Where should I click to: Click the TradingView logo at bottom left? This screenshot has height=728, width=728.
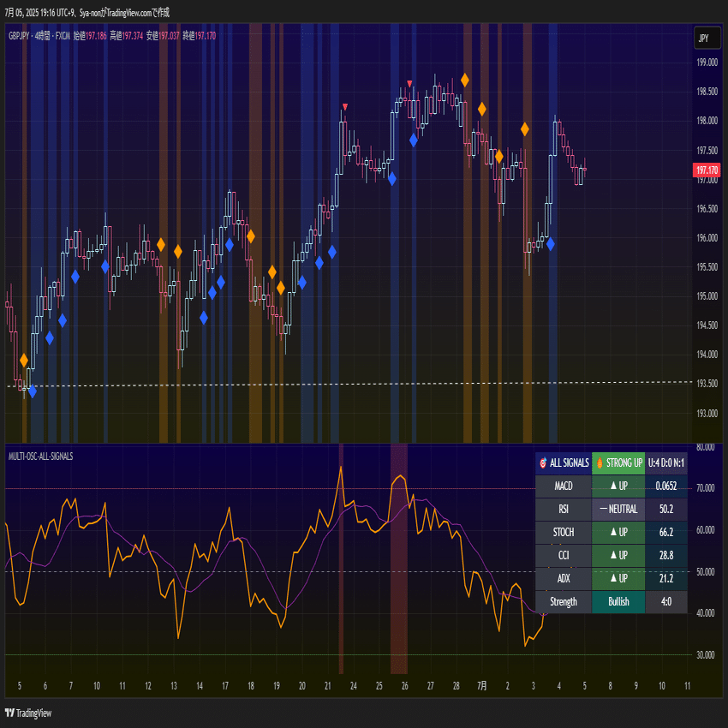coord(28,713)
